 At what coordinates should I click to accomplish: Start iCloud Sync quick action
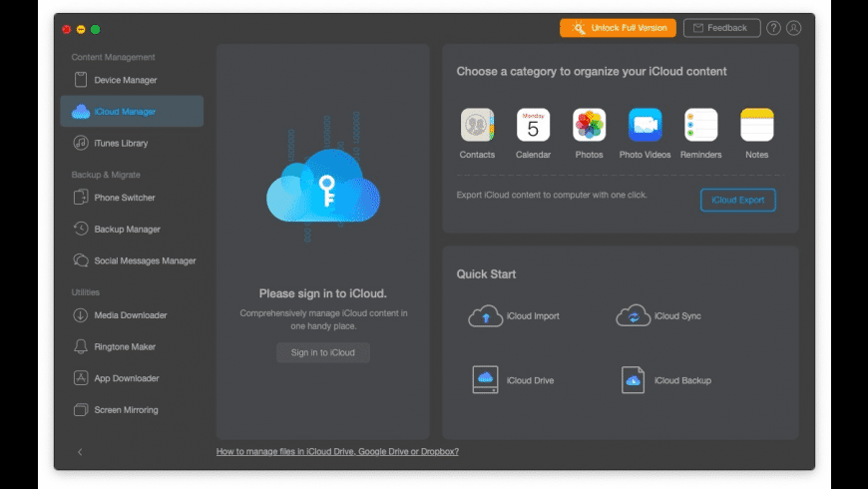(658, 315)
